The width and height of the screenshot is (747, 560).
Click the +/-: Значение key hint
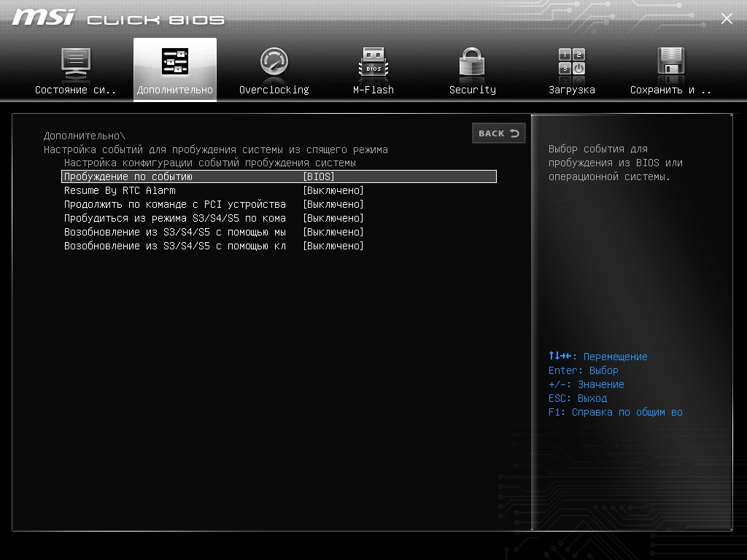click(587, 384)
